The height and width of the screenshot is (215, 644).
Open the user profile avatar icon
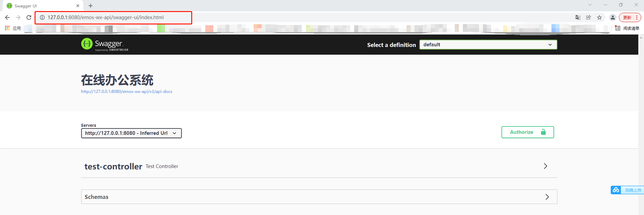pos(613,17)
